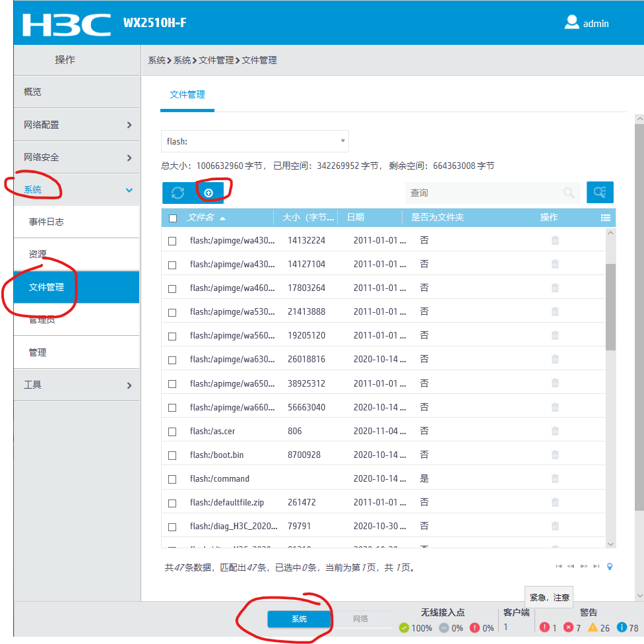Click the circled upload icon beside refresh

pyautogui.click(x=209, y=192)
